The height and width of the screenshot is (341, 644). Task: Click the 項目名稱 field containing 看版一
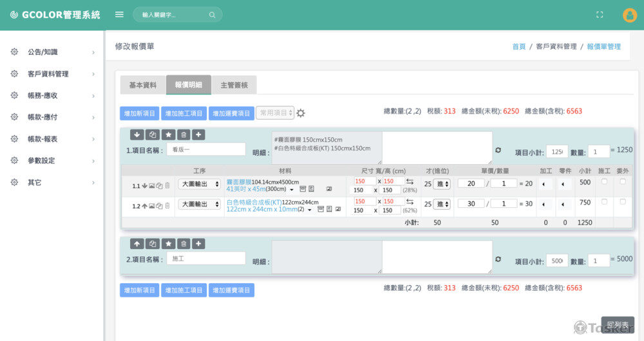pos(205,149)
